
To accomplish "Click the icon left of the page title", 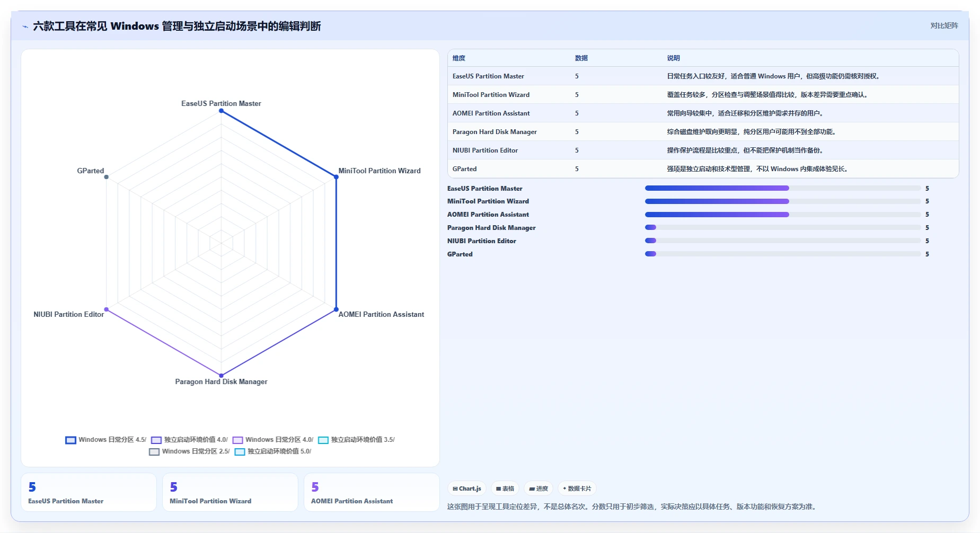I will [25, 26].
